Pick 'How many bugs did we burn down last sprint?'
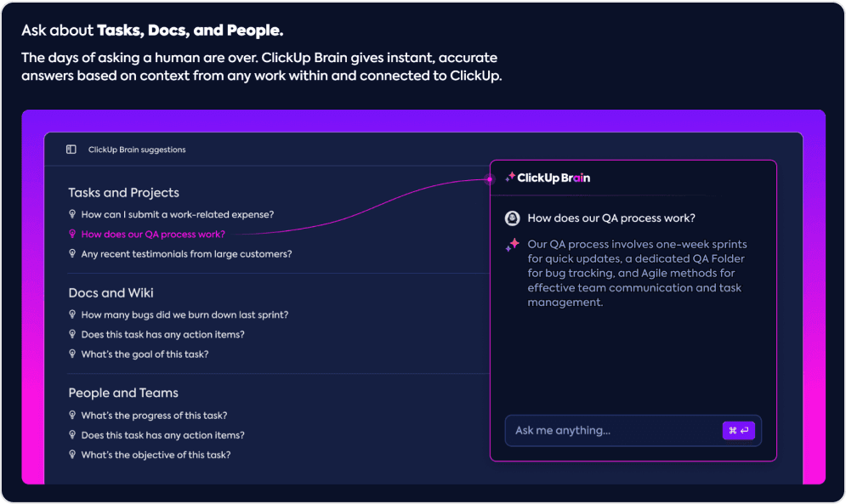This screenshot has width=846, height=504. click(185, 314)
